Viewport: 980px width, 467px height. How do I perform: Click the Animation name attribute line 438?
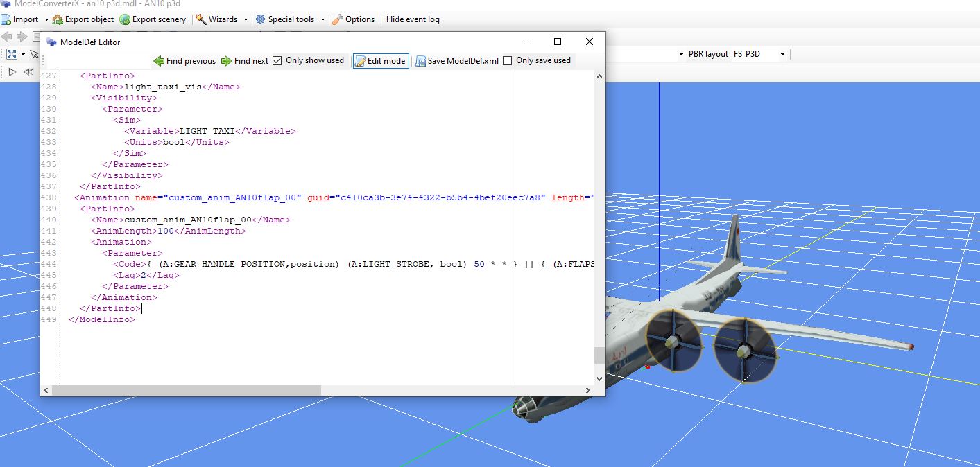pos(334,197)
